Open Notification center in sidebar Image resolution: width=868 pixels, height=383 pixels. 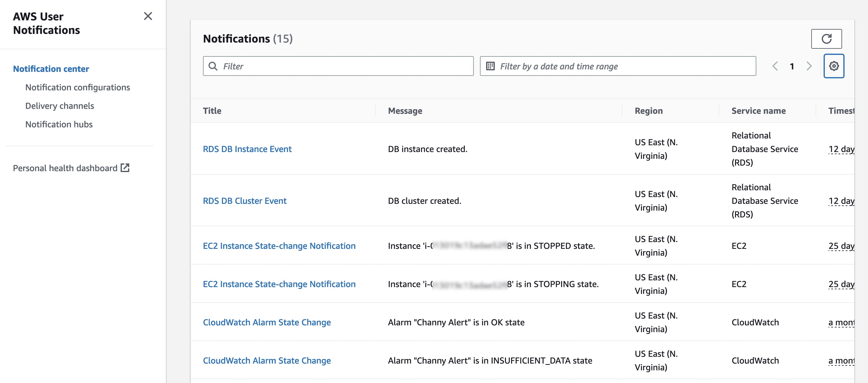point(51,69)
